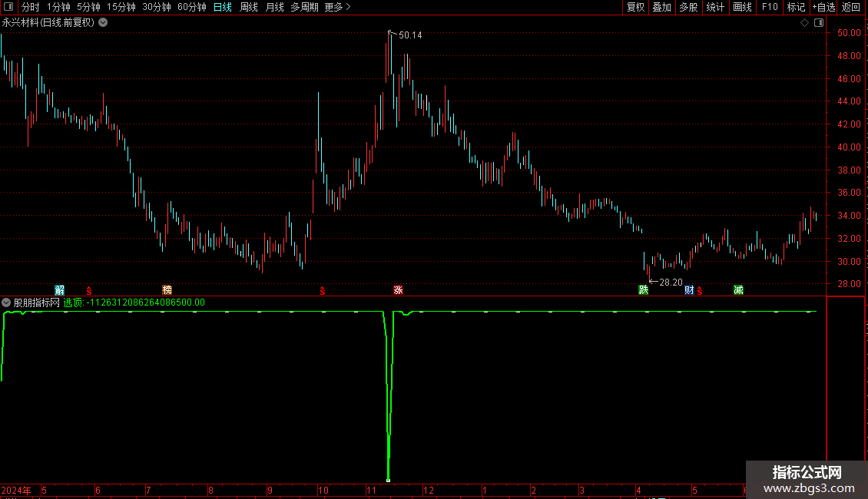
Task: Click the 标记 mark button
Action: tap(796, 7)
